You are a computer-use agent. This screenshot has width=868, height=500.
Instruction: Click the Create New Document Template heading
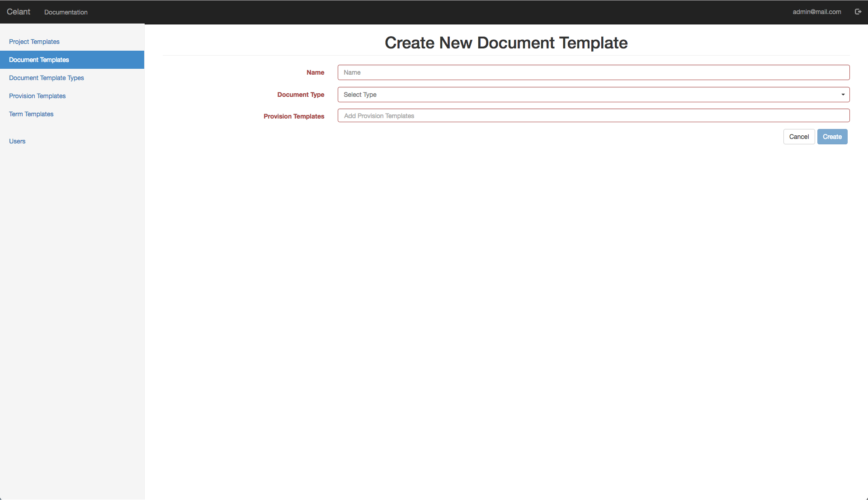pos(506,43)
